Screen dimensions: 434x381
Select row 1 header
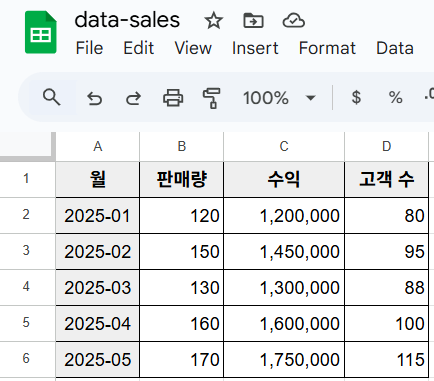pyautogui.click(x=27, y=179)
